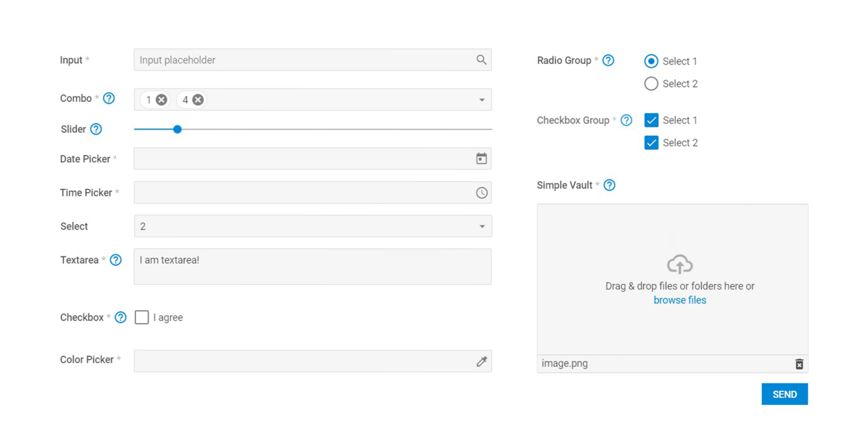The image size is (868, 431).
Task: Remove the tag 1 chip from Combo
Action: tap(161, 100)
